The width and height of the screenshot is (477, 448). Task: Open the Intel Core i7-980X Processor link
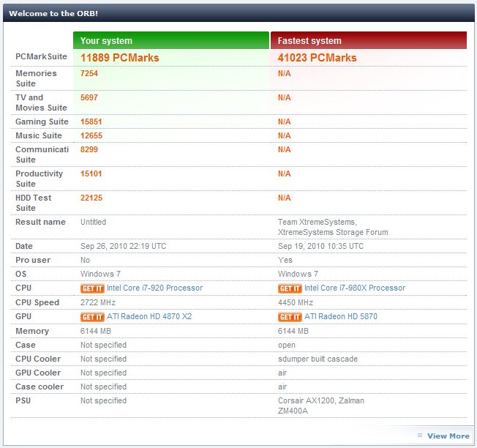[x=355, y=288]
